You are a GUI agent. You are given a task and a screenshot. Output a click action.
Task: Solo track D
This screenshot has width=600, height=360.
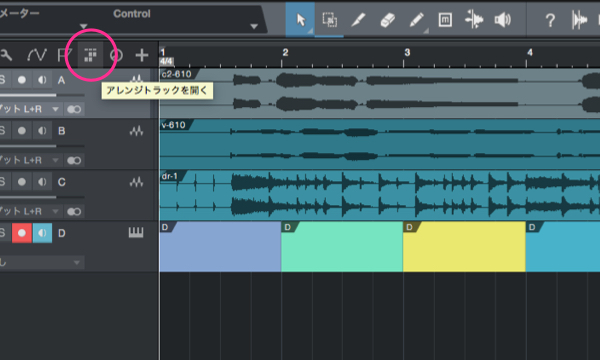click(x=4, y=233)
